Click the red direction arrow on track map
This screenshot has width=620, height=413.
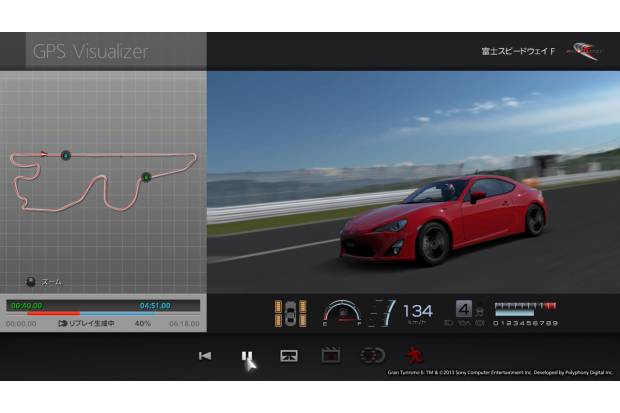44,154
